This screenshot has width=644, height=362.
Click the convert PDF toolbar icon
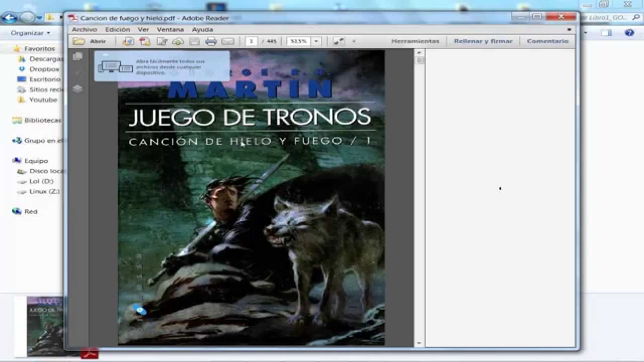point(145,41)
